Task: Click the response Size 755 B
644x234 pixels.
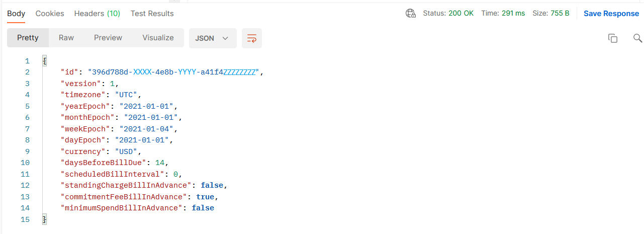Action: coord(551,14)
